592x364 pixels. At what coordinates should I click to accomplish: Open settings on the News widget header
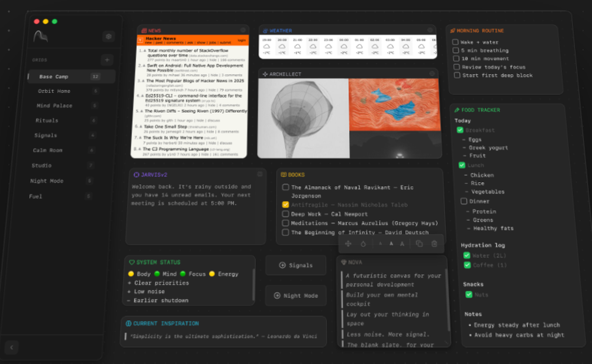243,29
